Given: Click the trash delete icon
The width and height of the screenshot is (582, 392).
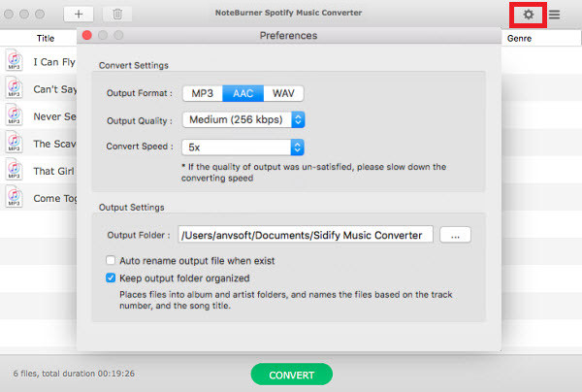Looking at the screenshot, I should (117, 15).
